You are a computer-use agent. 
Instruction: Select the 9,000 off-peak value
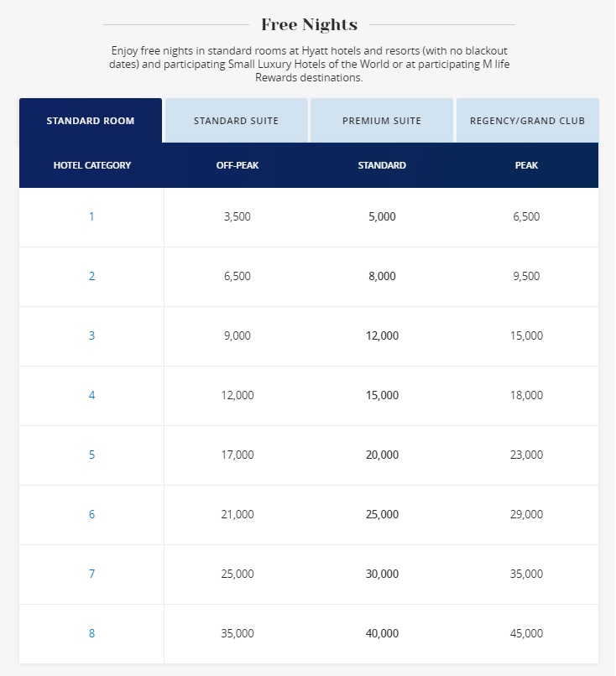pos(238,335)
